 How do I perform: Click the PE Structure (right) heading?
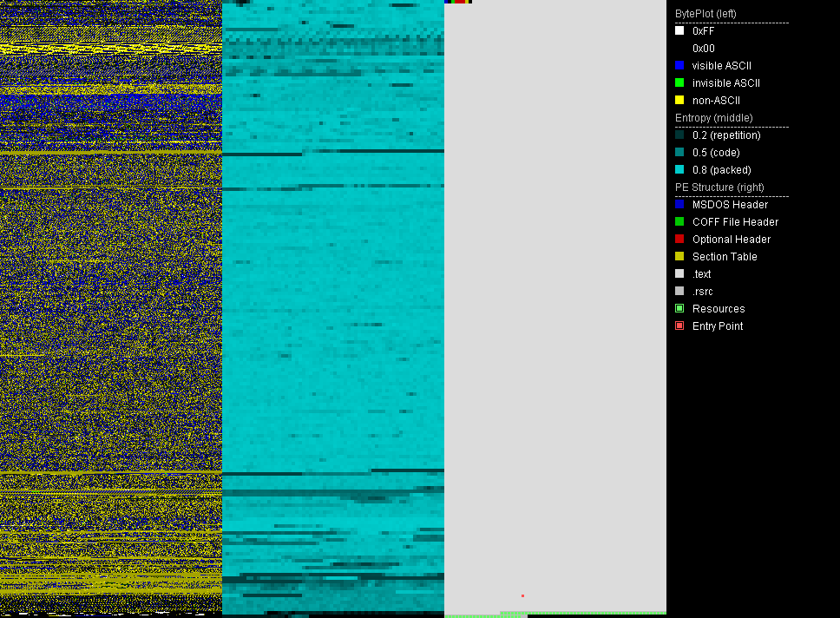721,187
